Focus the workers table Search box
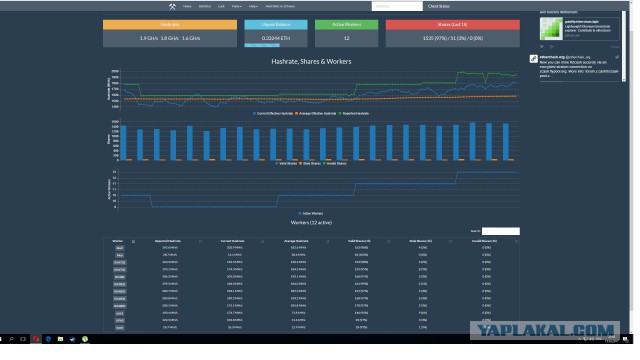The width and height of the screenshot is (640, 360). pyautogui.click(x=500, y=231)
